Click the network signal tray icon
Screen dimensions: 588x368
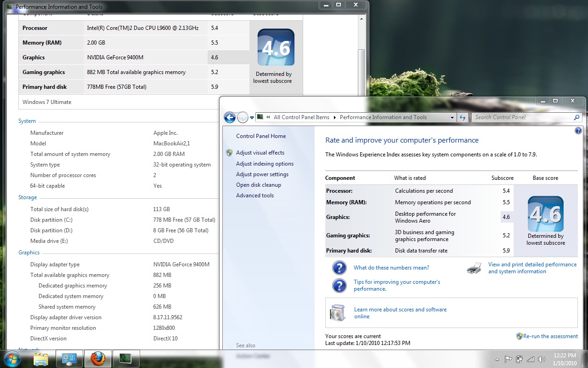click(x=531, y=359)
